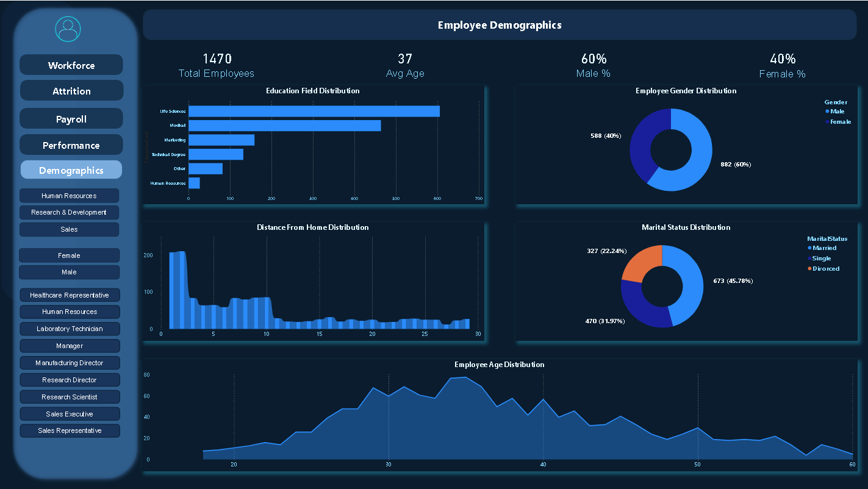Choose the Manufacturing Director role filter
This screenshot has width=868, height=489.
tap(70, 363)
